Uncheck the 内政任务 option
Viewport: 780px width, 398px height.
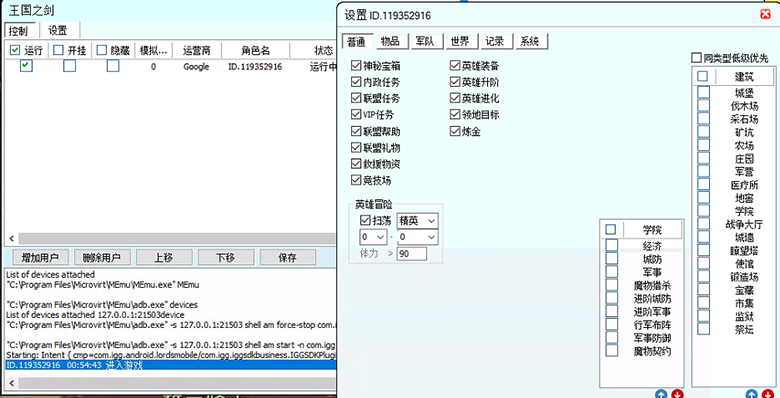pyautogui.click(x=356, y=82)
